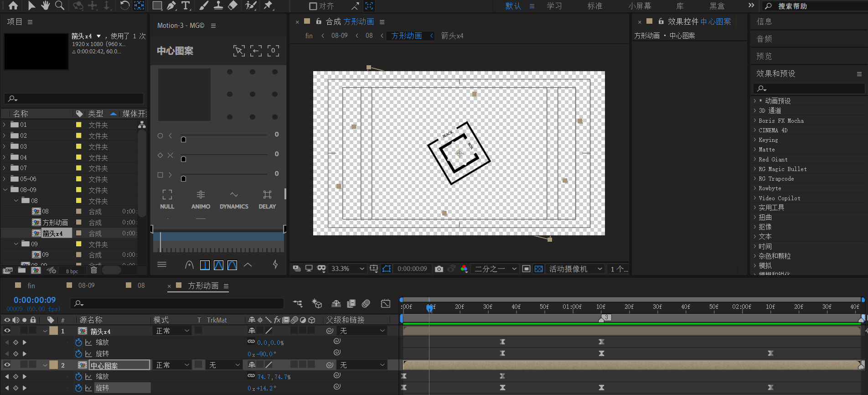Expand the 01 folder in project panel
The height and width of the screenshot is (395, 868).
5,125
